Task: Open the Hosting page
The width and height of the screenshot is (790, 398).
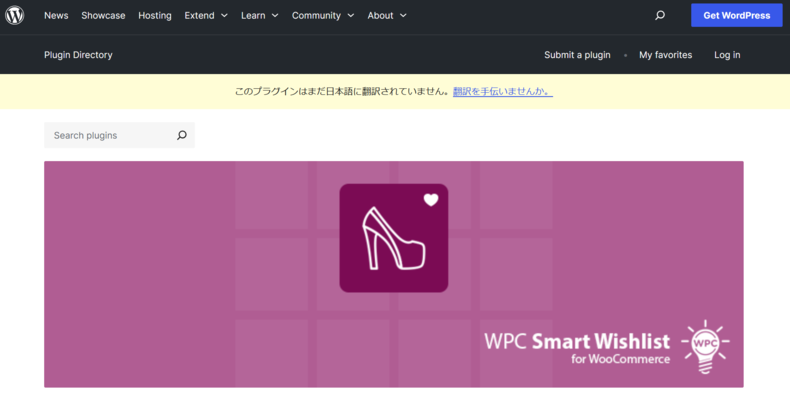Action: [155, 16]
